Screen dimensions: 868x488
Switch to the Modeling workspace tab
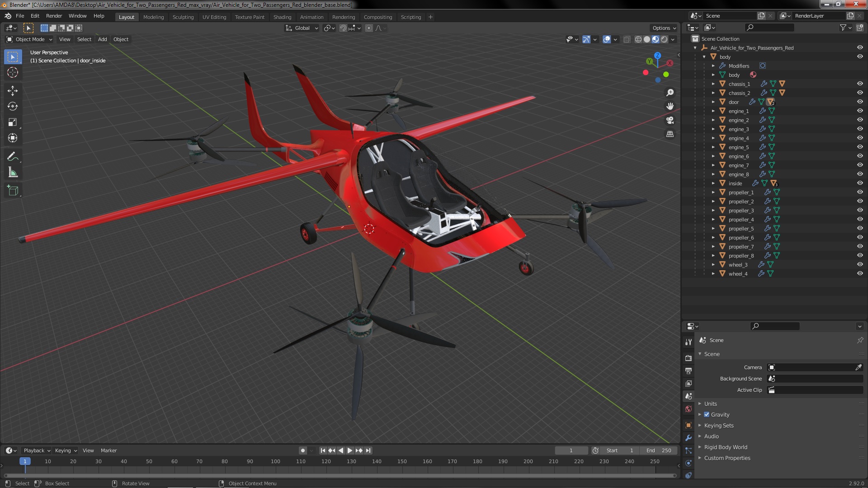[153, 17]
